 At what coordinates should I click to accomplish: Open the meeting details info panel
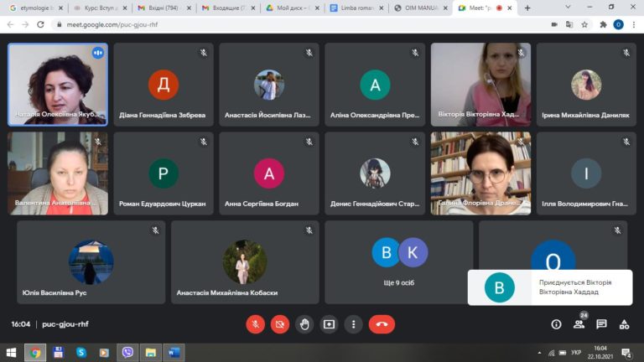point(556,324)
